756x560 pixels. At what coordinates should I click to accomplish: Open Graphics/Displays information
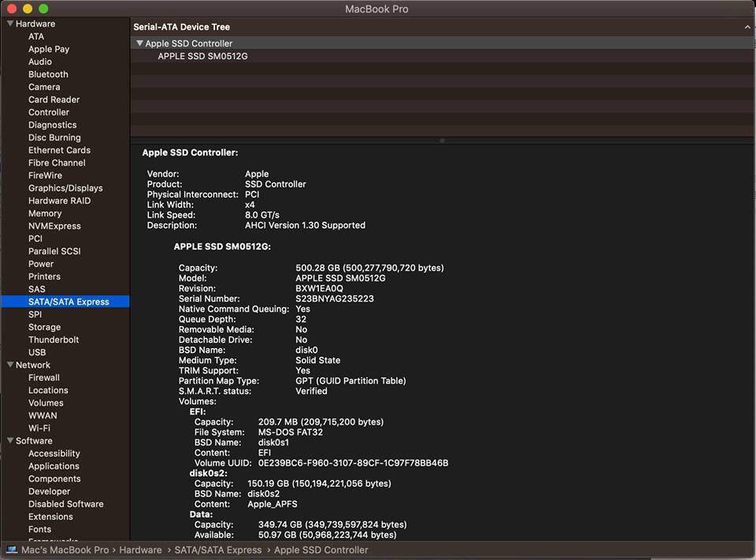click(65, 188)
